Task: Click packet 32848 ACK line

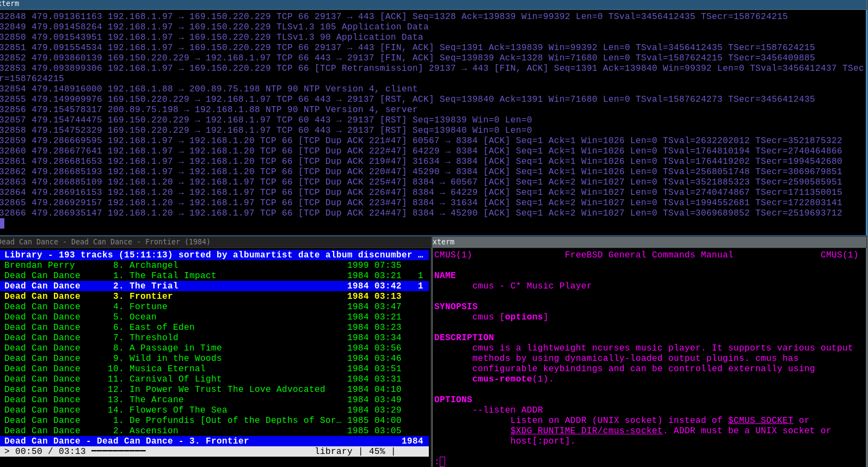Action: pyautogui.click(x=394, y=16)
